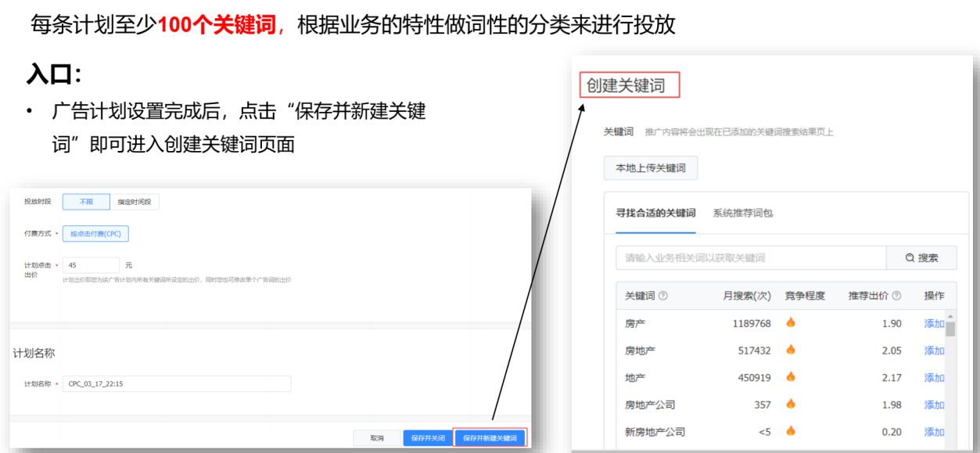Click the 保存并关闭 button
980x453 pixels.
tap(428, 438)
